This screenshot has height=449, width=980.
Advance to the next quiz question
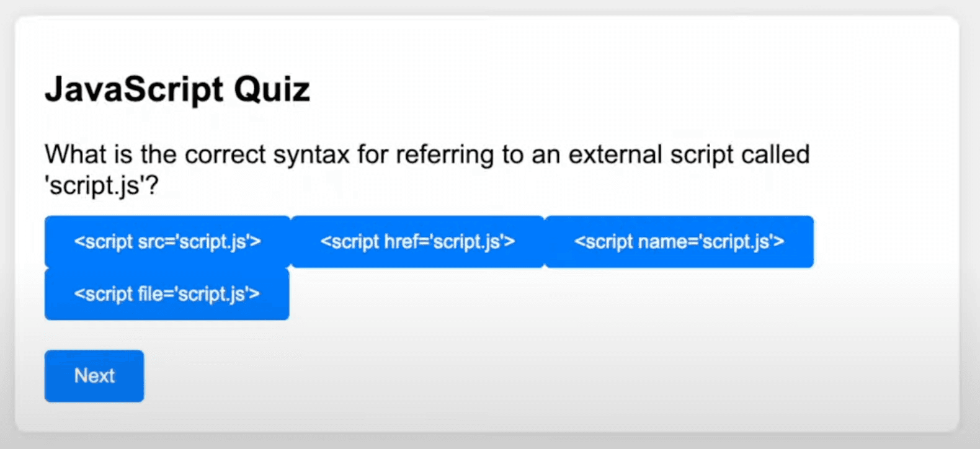pyautogui.click(x=94, y=376)
